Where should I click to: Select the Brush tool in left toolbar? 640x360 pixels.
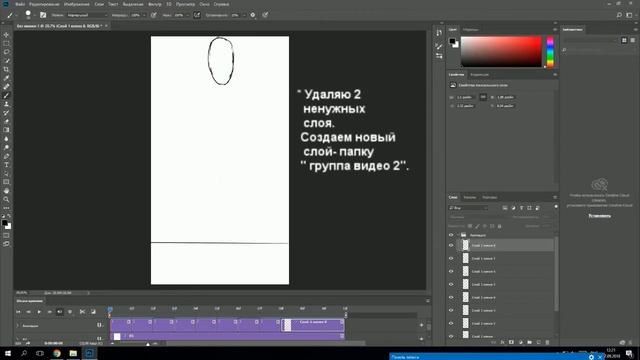coord(6,96)
